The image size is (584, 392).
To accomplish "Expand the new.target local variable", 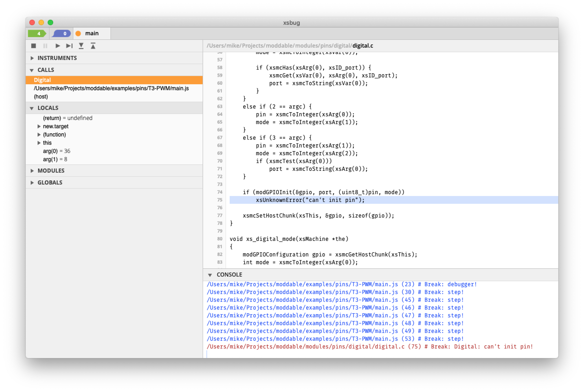I will click(39, 126).
